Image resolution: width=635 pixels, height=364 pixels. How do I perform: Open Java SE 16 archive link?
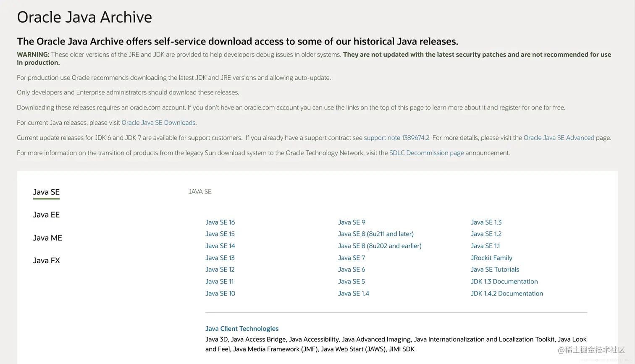click(220, 222)
